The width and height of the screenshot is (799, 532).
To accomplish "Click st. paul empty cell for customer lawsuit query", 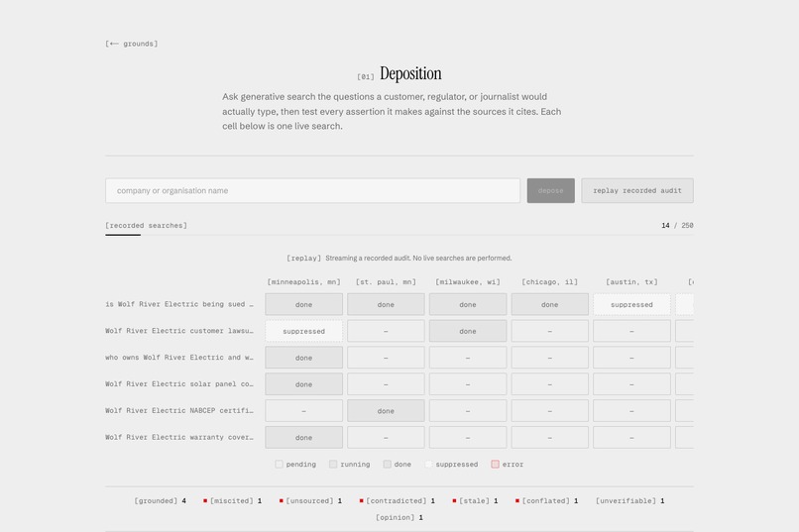I will (386, 331).
